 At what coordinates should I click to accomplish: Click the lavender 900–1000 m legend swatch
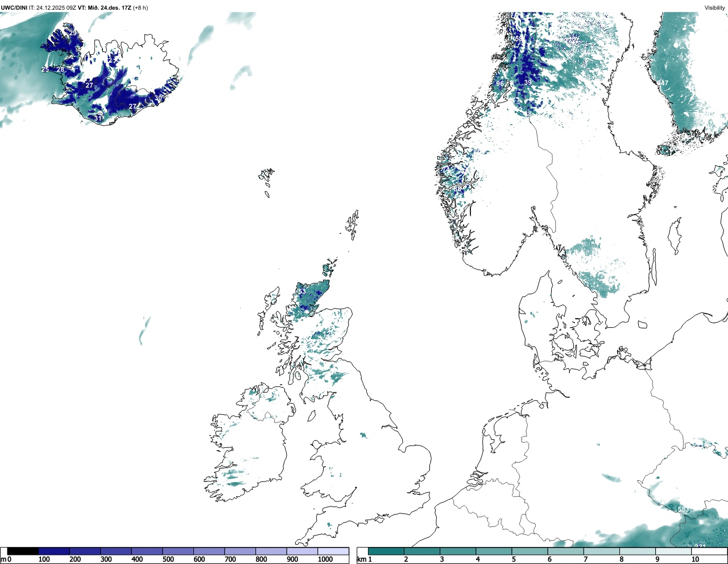click(302, 551)
